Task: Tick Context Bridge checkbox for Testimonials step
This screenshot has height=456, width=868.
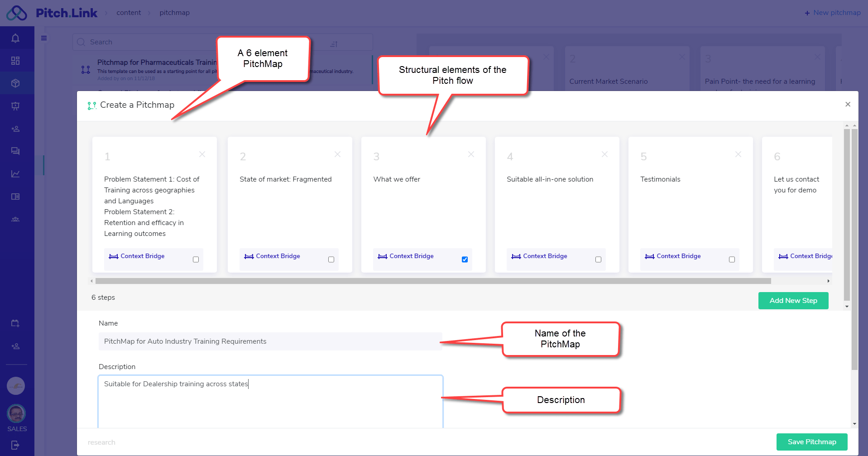Action: pyautogui.click(x=732, y=259)
